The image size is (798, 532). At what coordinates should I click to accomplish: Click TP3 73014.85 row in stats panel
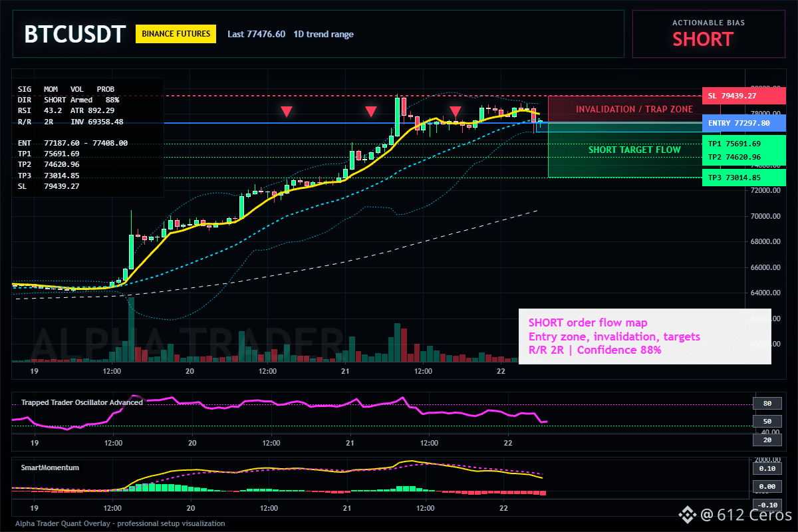pos(49,176)
